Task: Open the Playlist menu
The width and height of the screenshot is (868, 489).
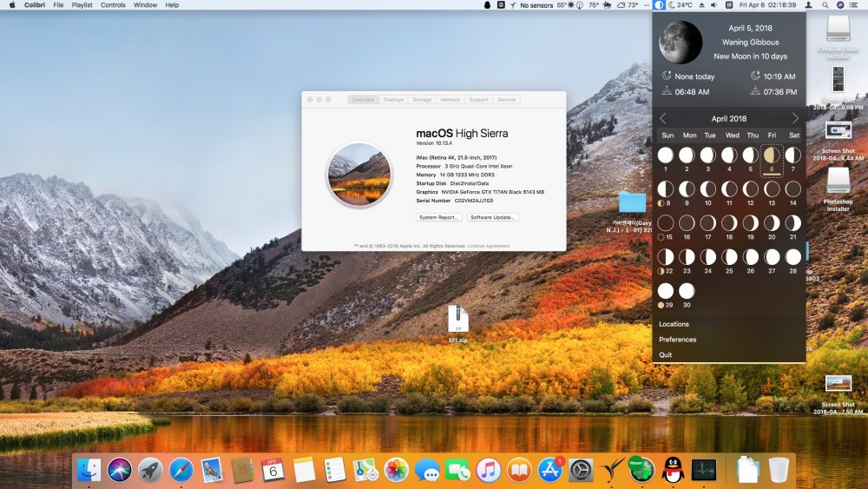Action: point(82,5)
